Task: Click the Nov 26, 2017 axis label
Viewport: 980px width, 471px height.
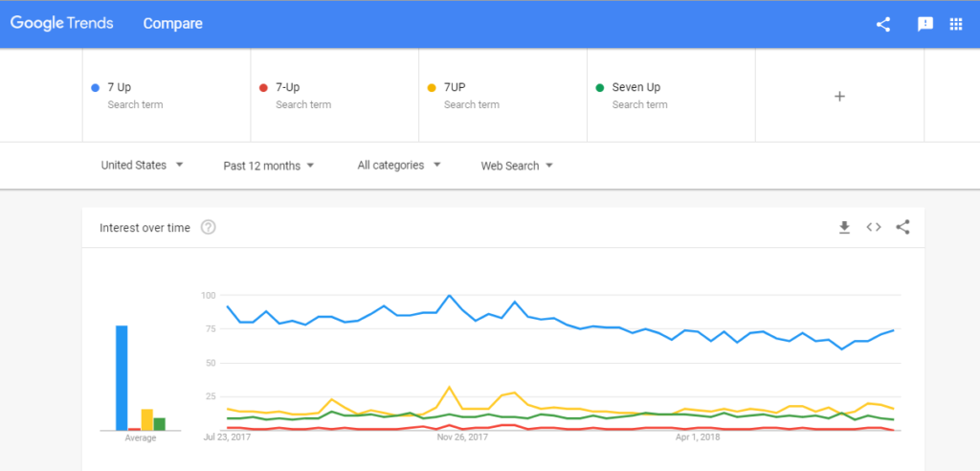Action: click(x=462, y=437)
